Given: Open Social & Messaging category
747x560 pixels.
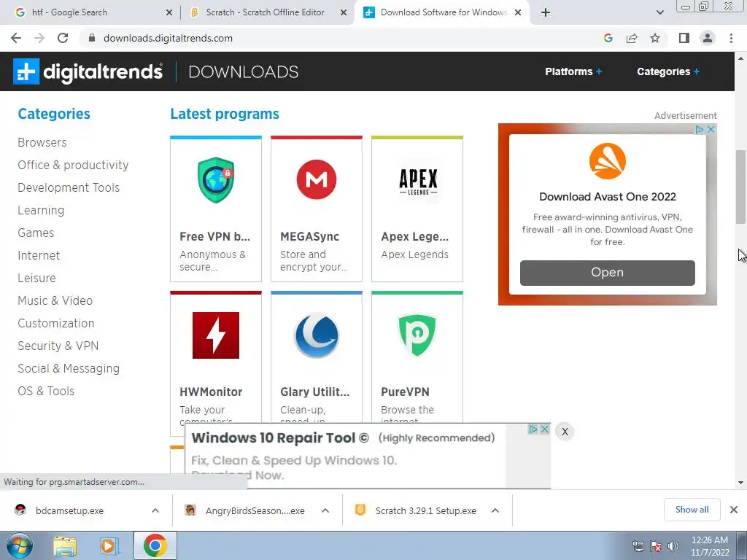Looking at the screenshot, I should (x=69, y=368).
